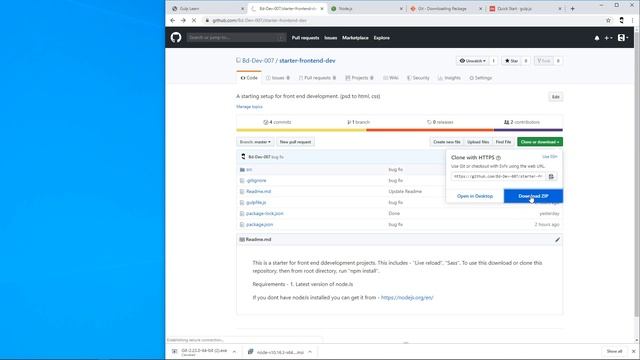This screenshot has width=640, height=360.
Task: Bookmark this page with the star
Action: coord(608,20)
